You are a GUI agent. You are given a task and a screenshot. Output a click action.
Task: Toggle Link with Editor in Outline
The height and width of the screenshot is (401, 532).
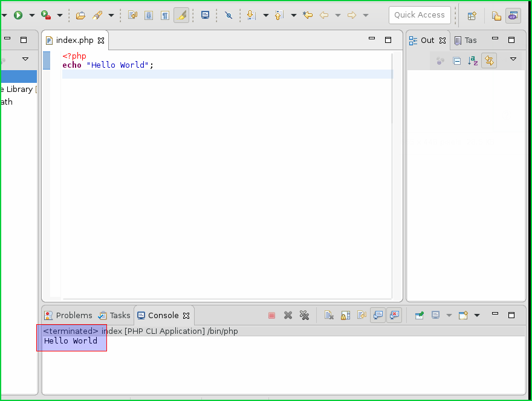click(x=489, y=60)
